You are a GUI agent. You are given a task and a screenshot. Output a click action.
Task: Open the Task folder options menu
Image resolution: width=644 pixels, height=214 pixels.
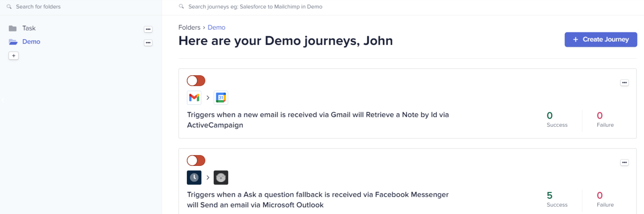point(148,29)
